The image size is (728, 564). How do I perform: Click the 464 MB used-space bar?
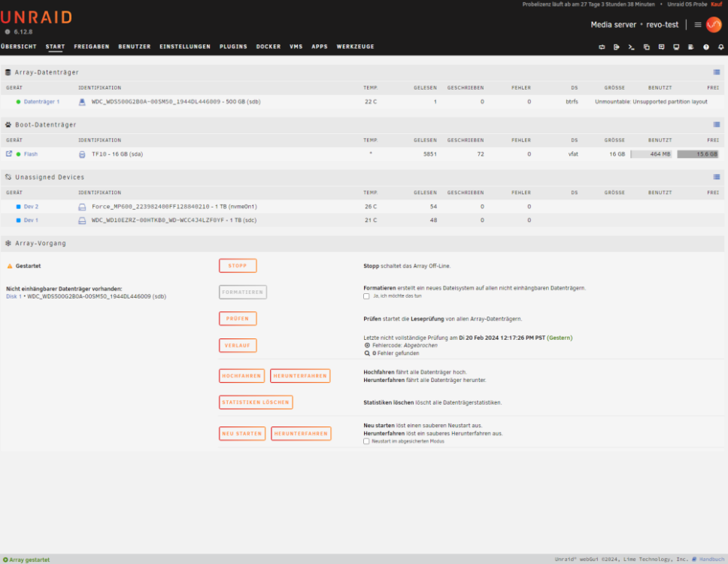651,154
